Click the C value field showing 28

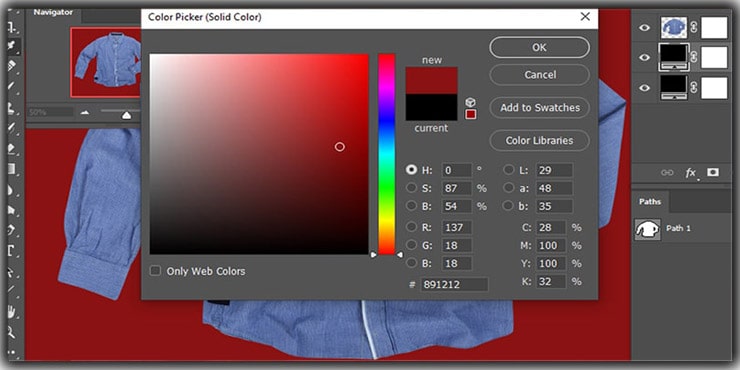pyautogui.click(x=551, y=227)
